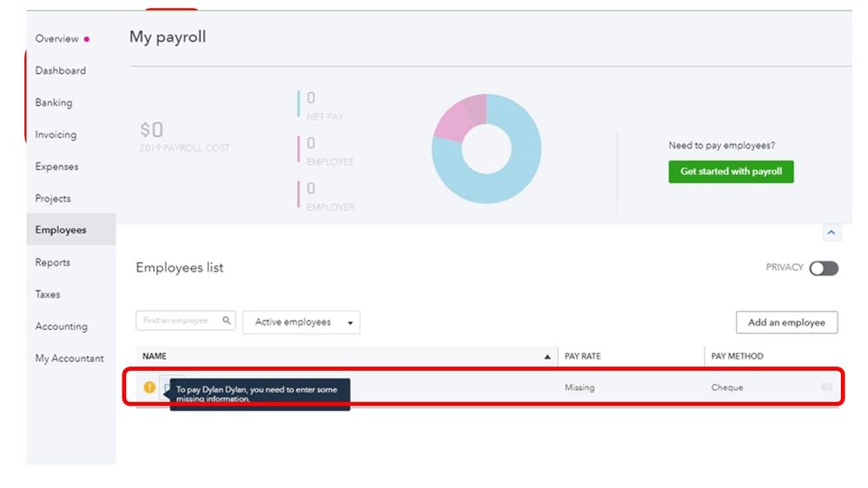Click the NET PAY label
Screen dimensions: 868x488
[325, 116]
